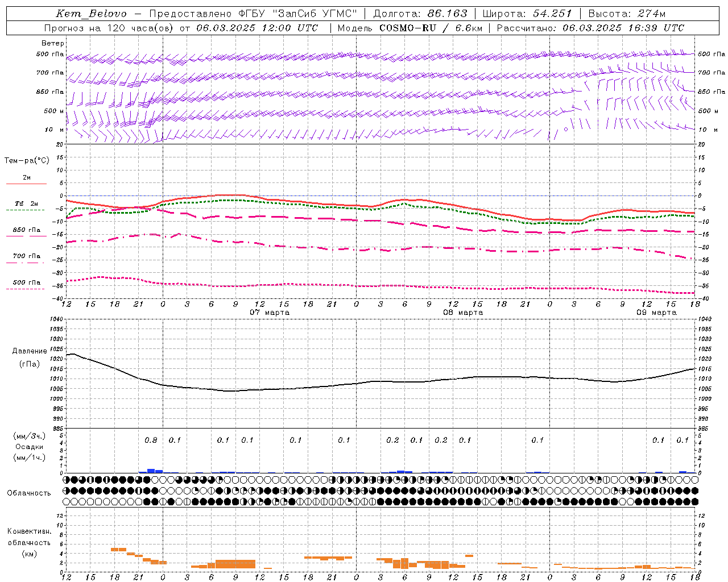Select the Прогноз на 120 часа(ов) text
The image size is (728, 582).
coord(110,28)
